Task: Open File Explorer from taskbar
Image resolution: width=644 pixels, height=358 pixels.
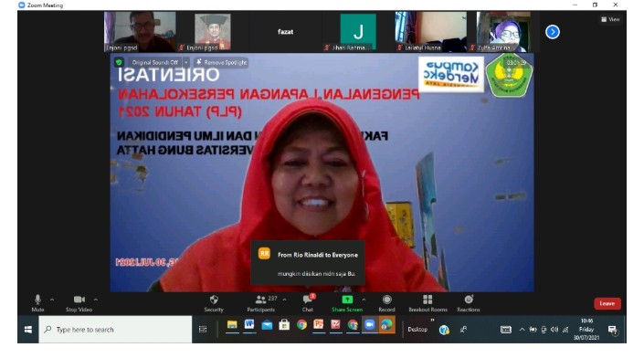Action: (x=232, y=325)
